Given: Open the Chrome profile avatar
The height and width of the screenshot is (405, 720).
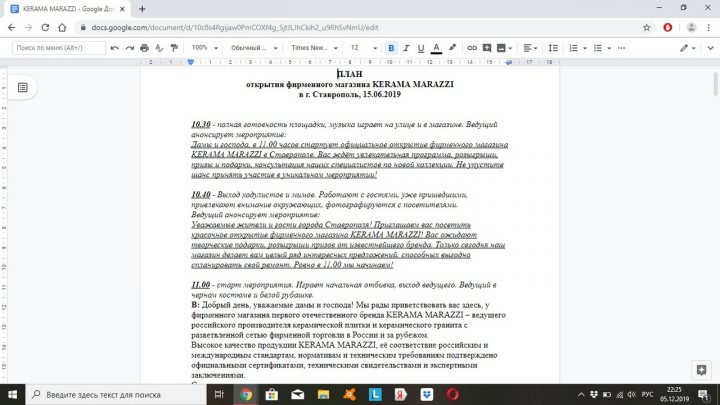Looking at the screenshot, I should [x=691, y=28].
